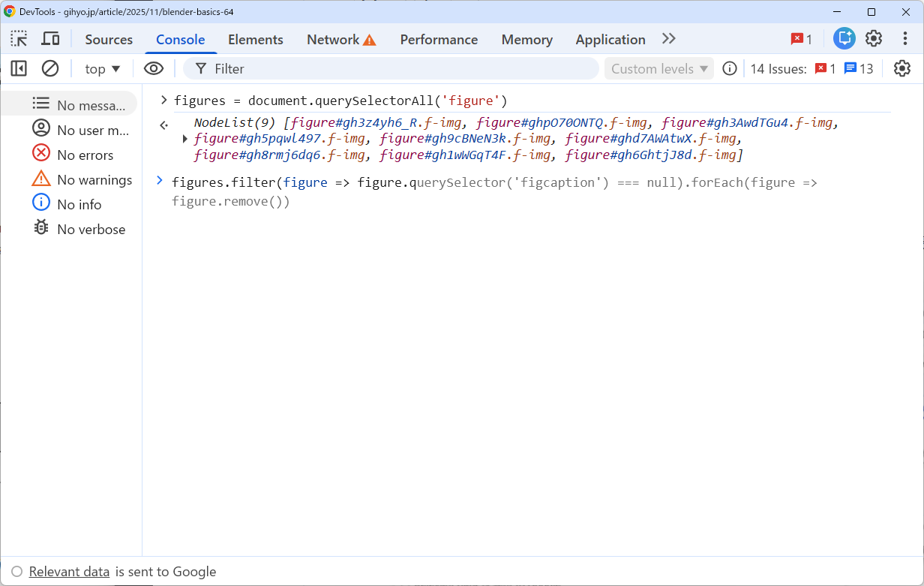Toggle the device toolbar icon

click(50, 39)
